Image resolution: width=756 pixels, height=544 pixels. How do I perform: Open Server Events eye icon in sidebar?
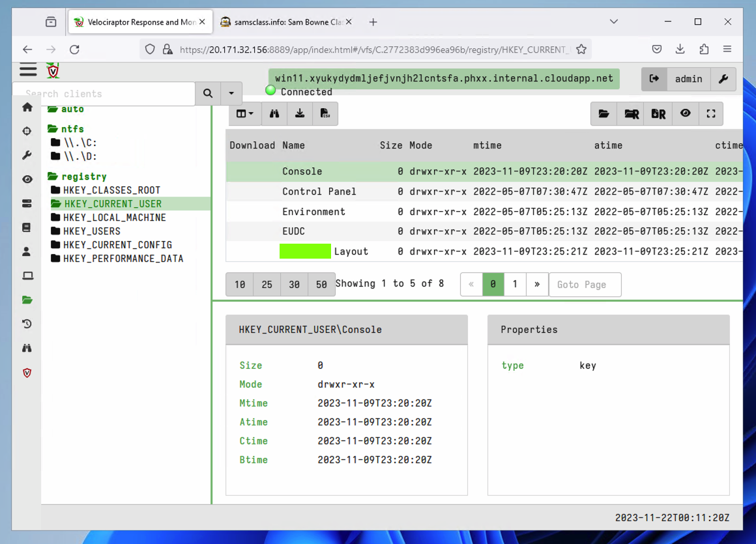tap(27, 179)
